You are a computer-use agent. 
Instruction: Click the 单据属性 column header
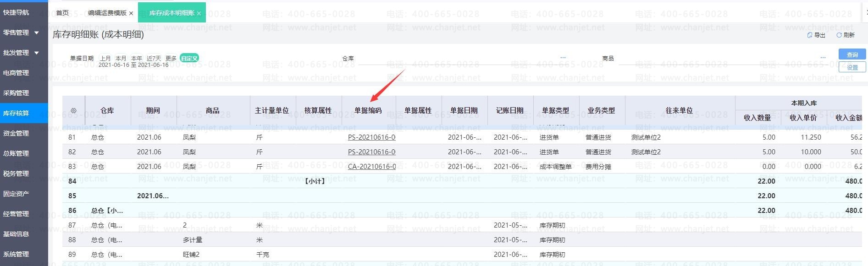pyautogui.click(x=418, y=110)
